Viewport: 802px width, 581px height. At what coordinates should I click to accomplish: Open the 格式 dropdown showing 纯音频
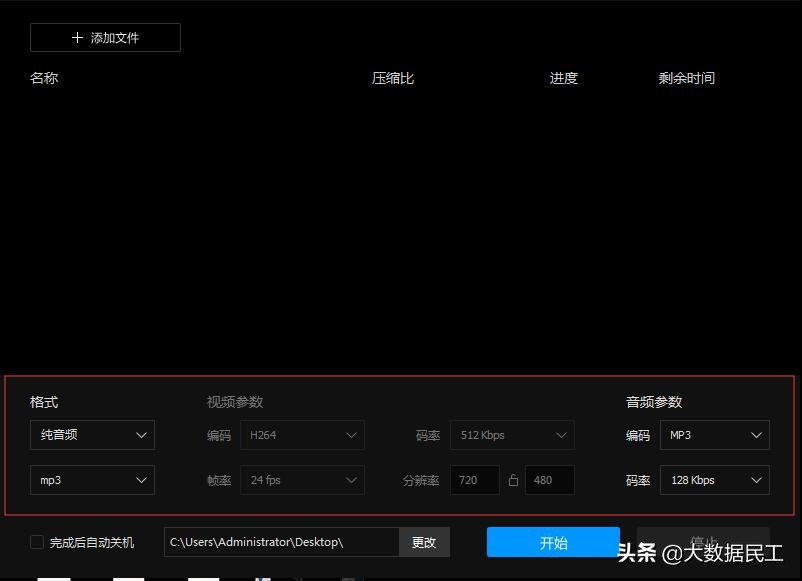pos(92,435)
